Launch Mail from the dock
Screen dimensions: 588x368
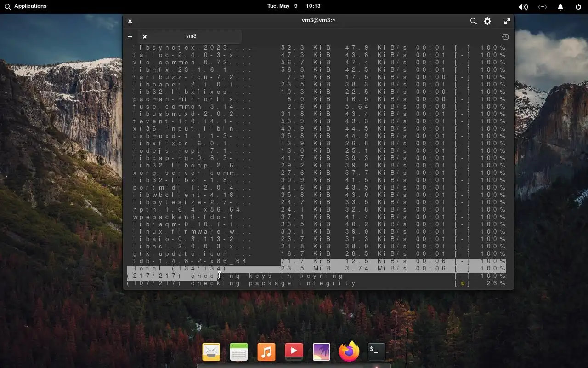click(211, 352)
